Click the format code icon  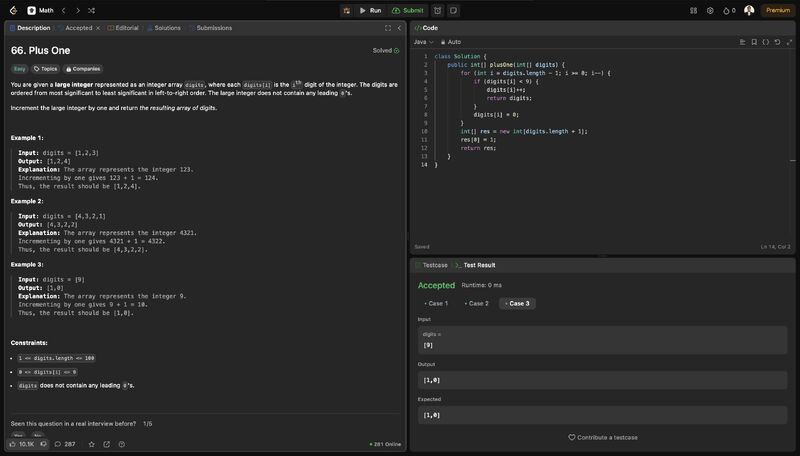pos(742,42)
